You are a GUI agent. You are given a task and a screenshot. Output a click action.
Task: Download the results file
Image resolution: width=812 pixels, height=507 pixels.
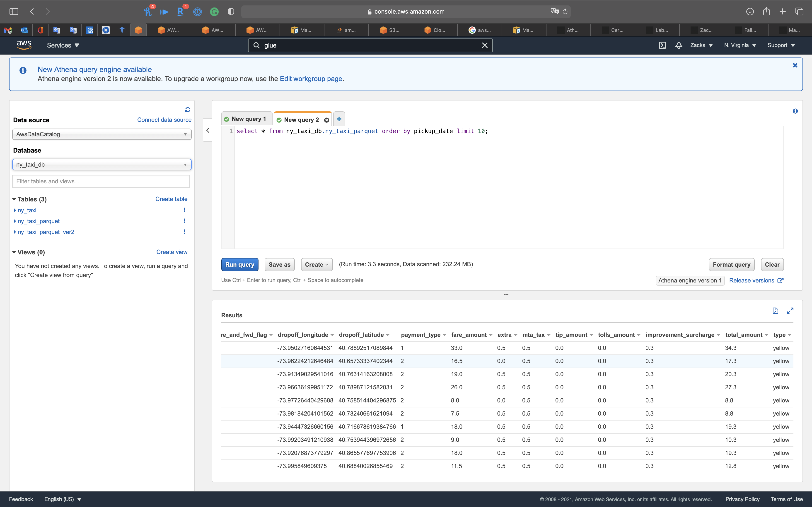click(x=775, y=311)
